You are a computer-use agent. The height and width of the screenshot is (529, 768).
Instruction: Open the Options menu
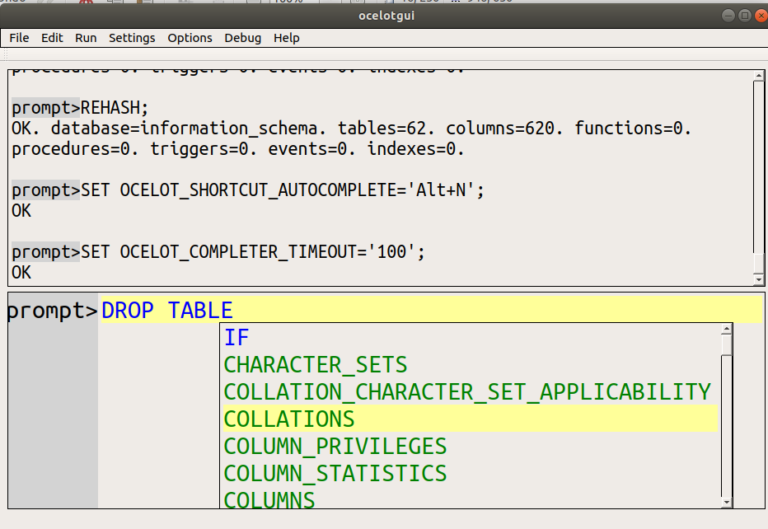pos(190,38)
